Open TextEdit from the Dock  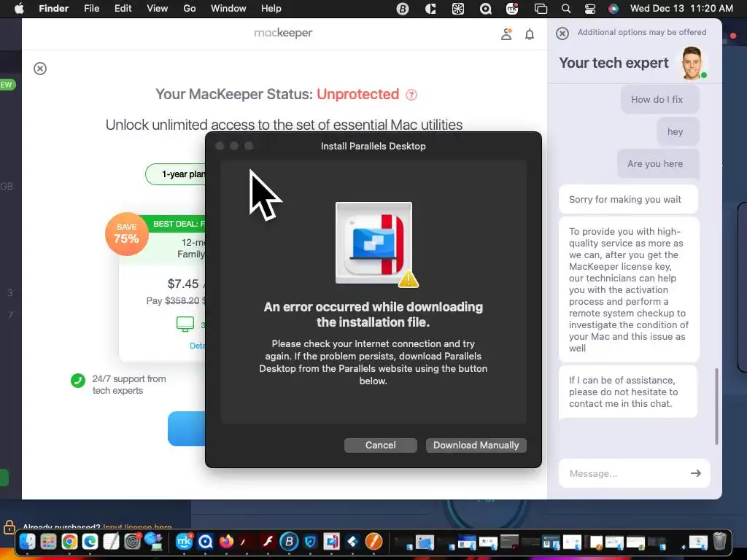[111, 542]
